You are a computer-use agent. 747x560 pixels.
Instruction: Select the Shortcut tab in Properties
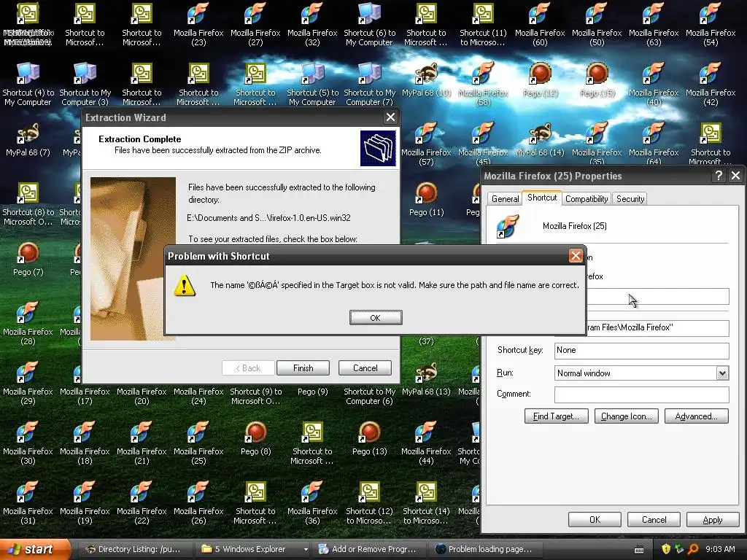click(542, 198)
